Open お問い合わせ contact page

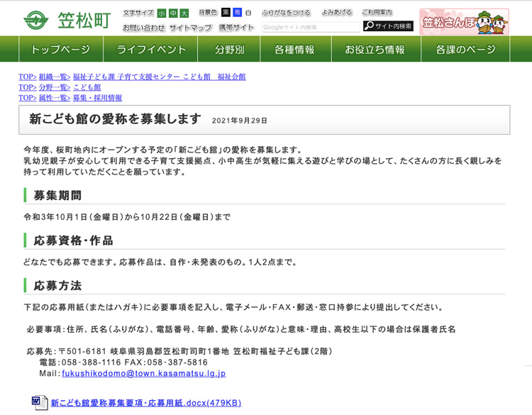coord(144,28)
